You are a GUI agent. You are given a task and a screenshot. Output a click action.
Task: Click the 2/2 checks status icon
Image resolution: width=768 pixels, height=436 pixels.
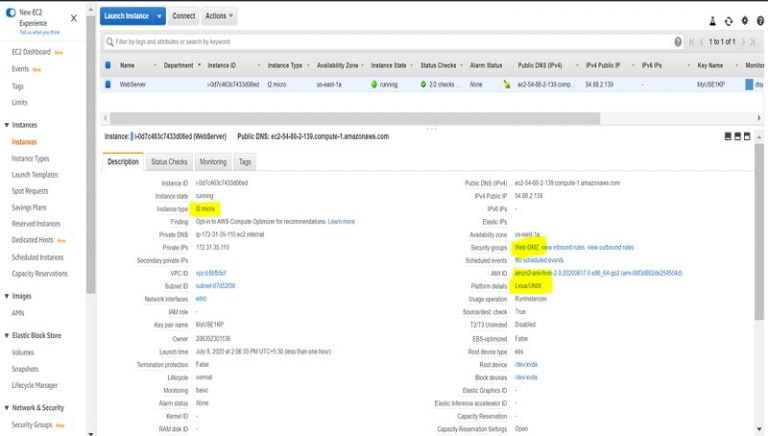coord(423,84)
